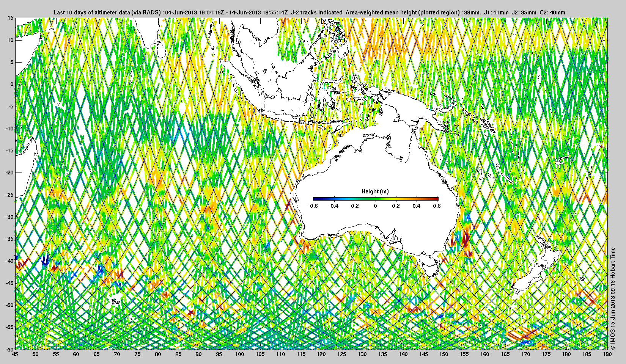Click the 'Height (m)' colorbar label
This screenshot has height=364, width=626.
pos(375,191)
